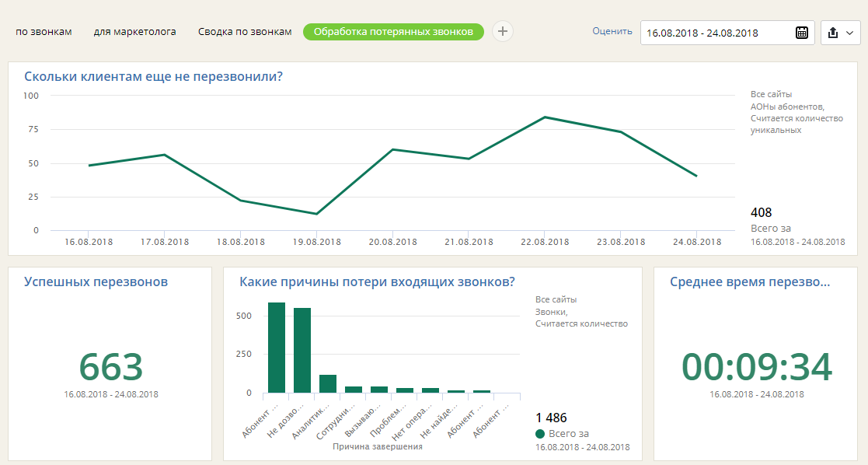Image resolution: width=868 pixels, height=465 pixels.
Task: Click the "18.08.2018" x-axis date label
Action: click(241, 242)
